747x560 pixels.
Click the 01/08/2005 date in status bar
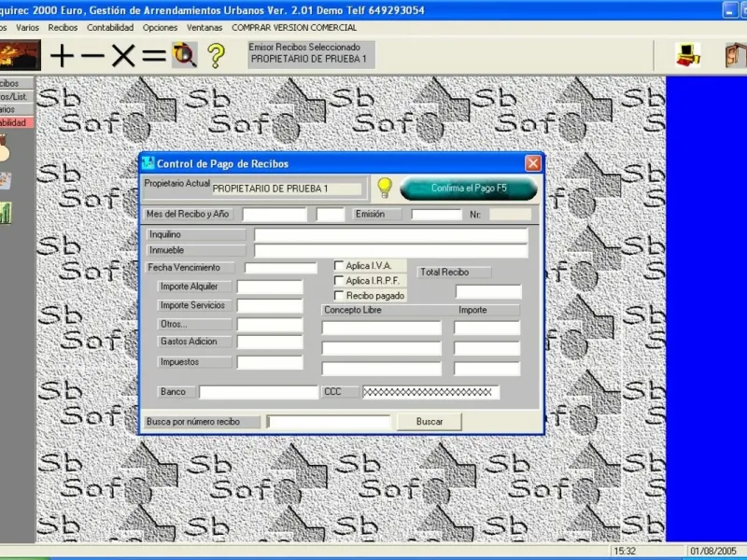pos(713,551)
